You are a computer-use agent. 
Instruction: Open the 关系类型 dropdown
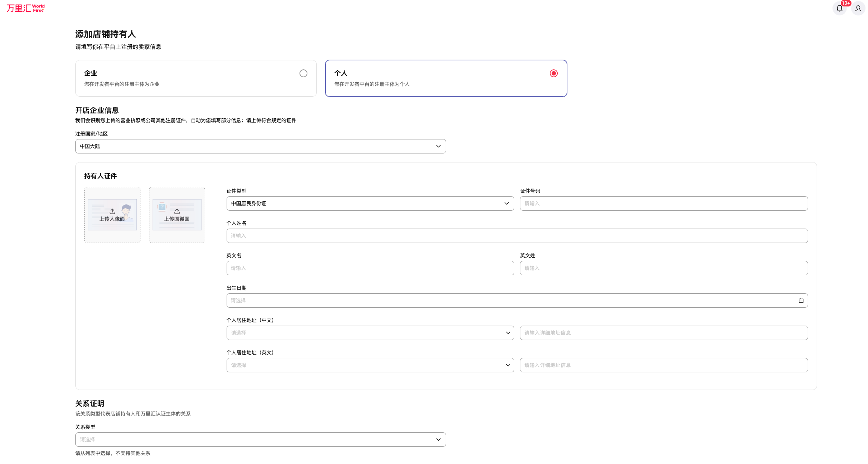pos(260,440)
